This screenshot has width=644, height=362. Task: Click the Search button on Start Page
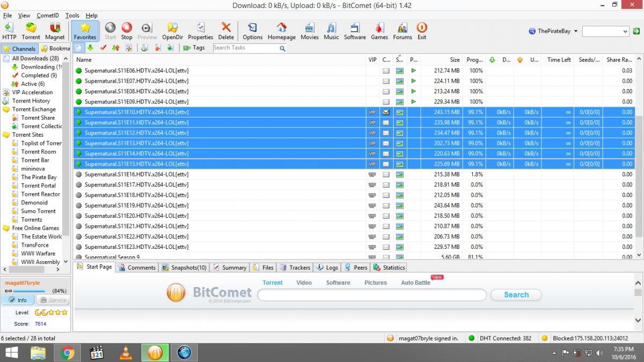click(516, 295)
